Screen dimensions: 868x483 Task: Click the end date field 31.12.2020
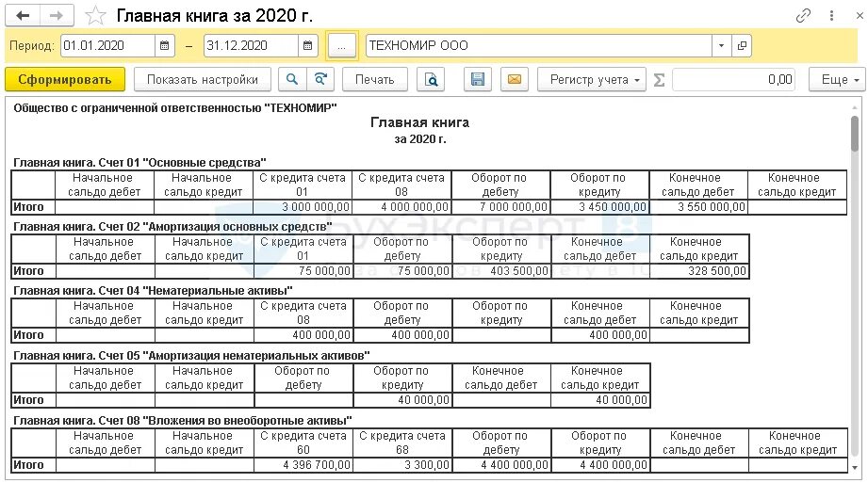pos(251,46)
